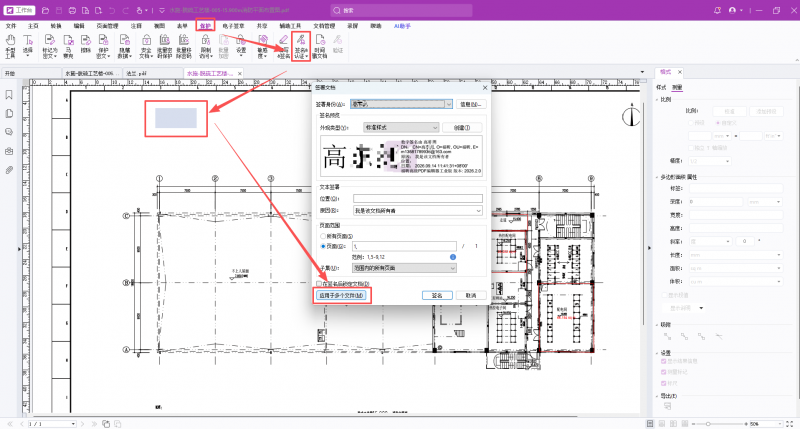Select the All Pages (所有页面) radio button
Viewport: 800px width, 429px height.
point(323,236)
